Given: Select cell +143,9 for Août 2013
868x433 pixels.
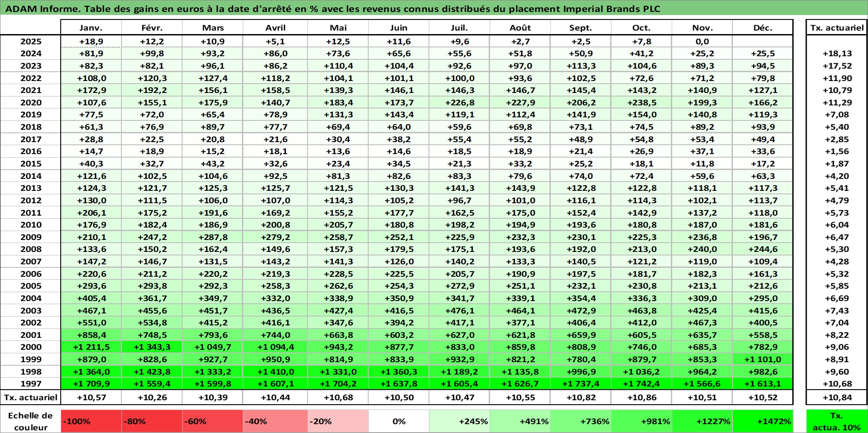Looking at the screenshot, I should 520,188.
